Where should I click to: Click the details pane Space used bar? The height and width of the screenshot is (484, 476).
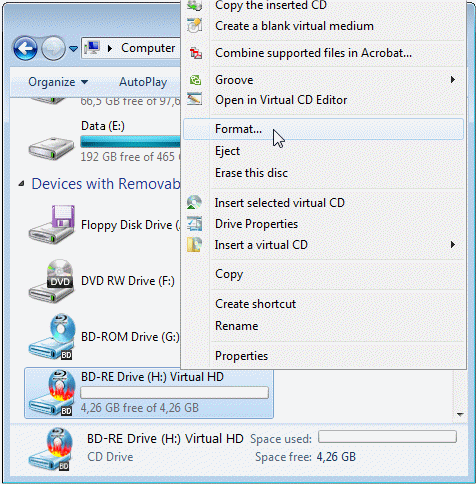tap(387, 437)
